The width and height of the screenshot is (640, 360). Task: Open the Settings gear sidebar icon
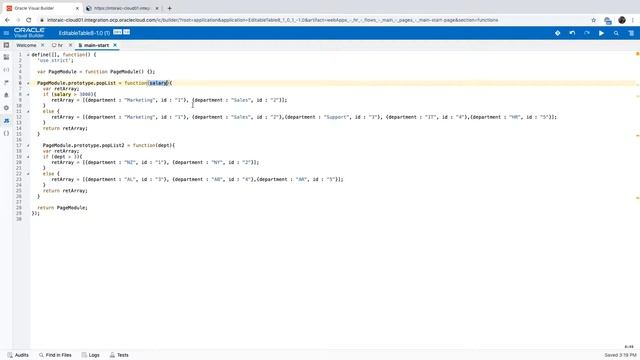coord(6,108)
